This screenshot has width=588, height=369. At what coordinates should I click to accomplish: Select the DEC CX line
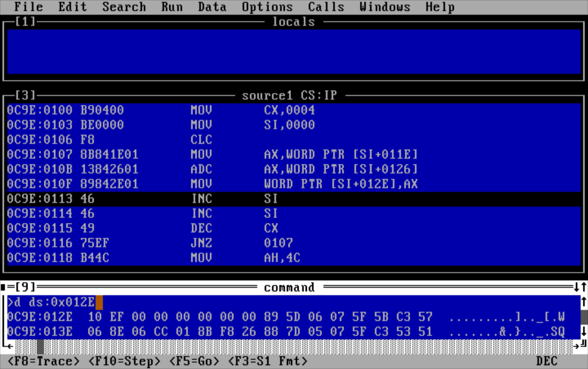click(294, 228)
